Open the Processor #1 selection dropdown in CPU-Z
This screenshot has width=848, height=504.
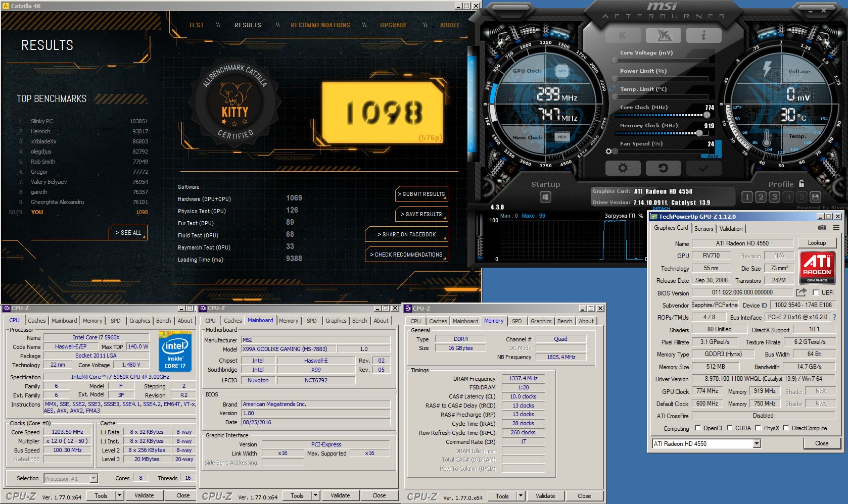point(93,478)
